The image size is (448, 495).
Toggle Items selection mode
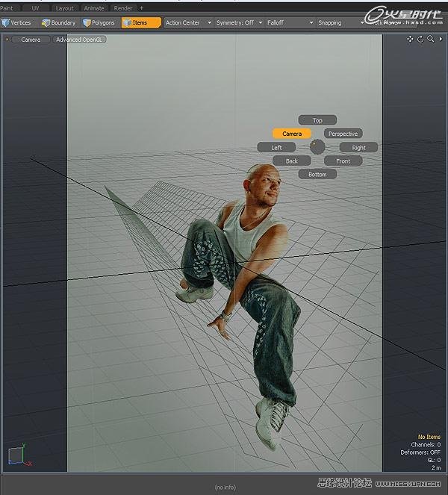tap(141, 22)
